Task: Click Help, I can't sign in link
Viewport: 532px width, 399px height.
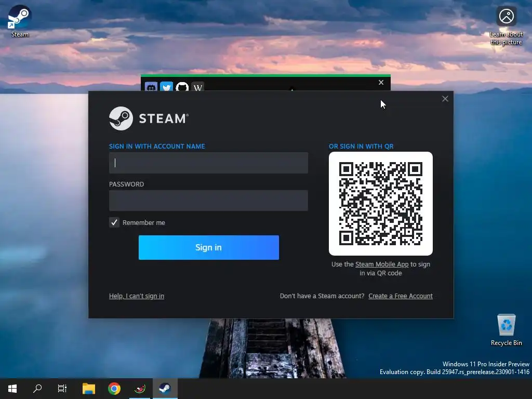Action: (x=137, y=296)
